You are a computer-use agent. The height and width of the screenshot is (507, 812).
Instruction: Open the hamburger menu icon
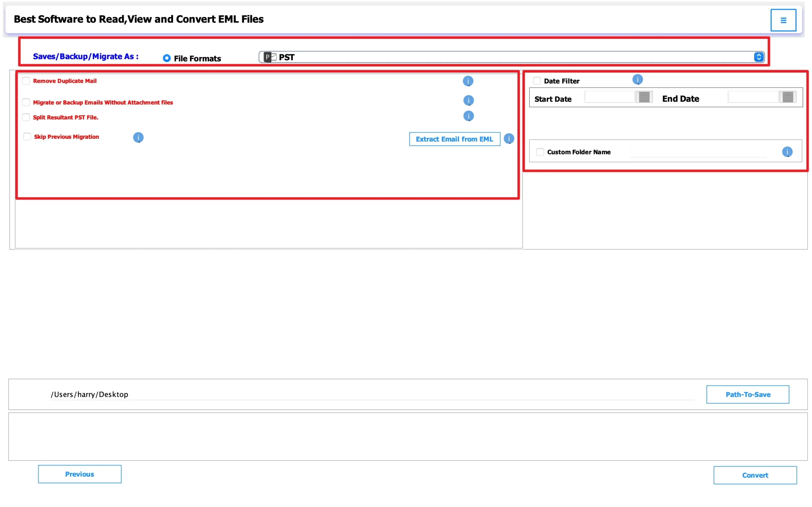[783, 20]
